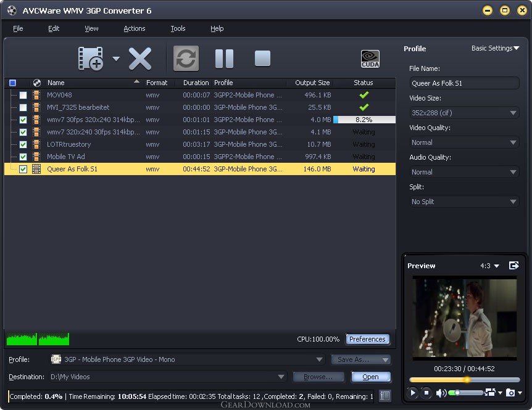Uncheck the wmv7 30fps 320x240 checkbox

point(23,120)
